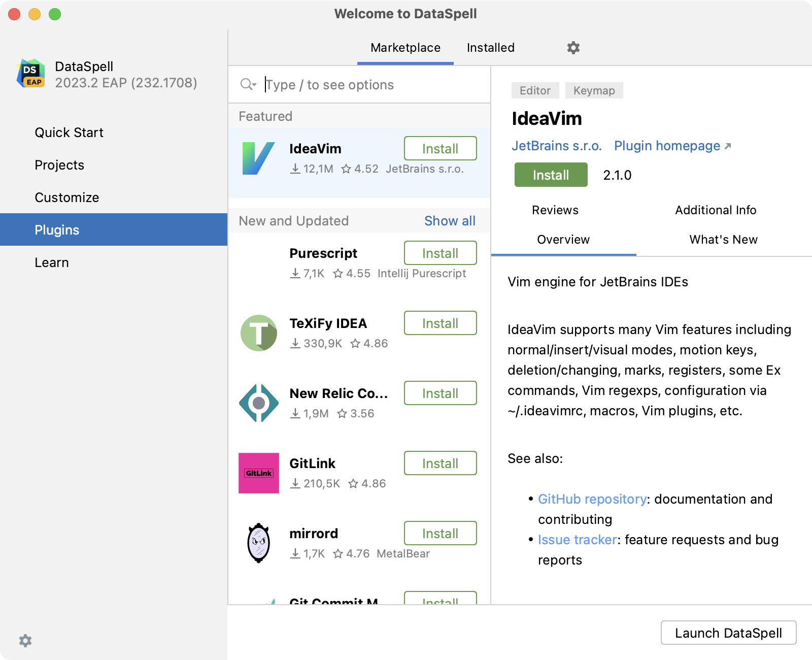Click IdeaVim 4.52 star rating
The height and width of the screenshot is (660, 812).
(x=360, y=169)
